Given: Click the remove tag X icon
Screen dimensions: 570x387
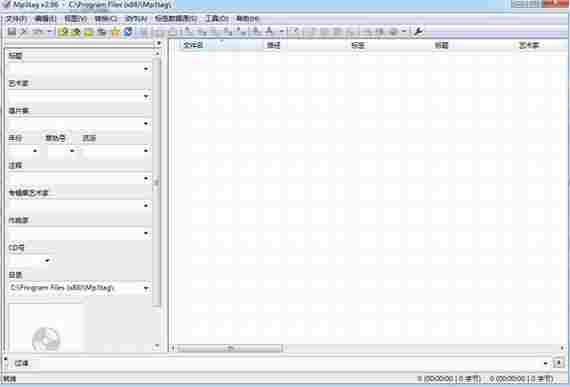Looking at the screenshot, I should click(24, 32).
